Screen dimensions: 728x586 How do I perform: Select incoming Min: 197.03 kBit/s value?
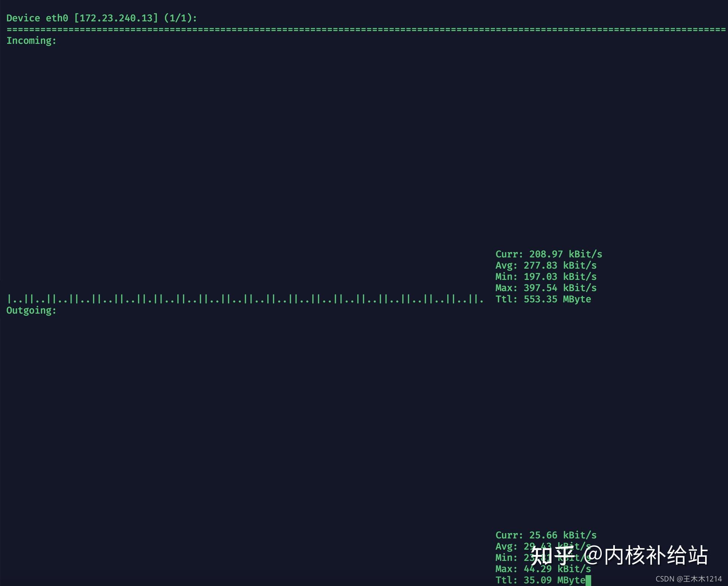click(x=546, y=277)
